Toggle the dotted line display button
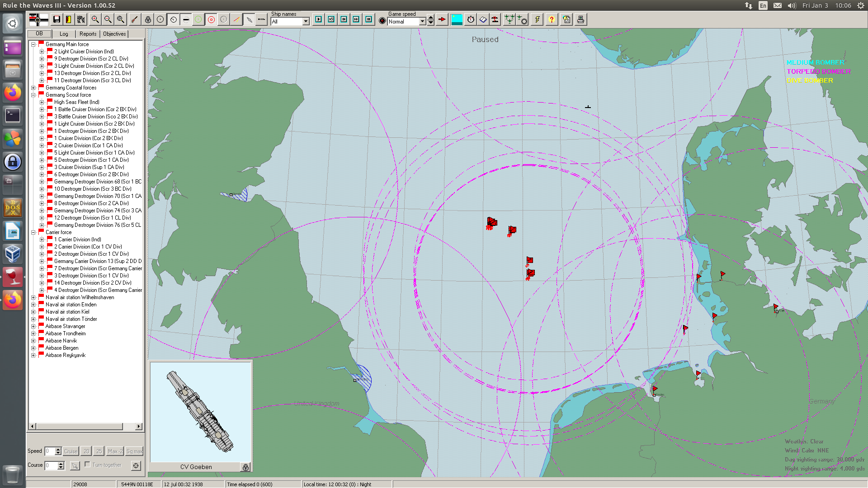The image size is (868, 488). [x=262, y=19]
